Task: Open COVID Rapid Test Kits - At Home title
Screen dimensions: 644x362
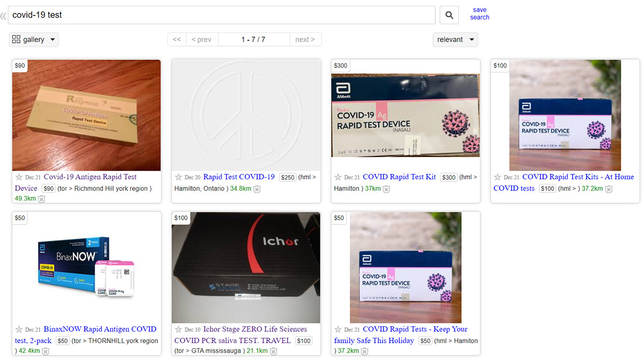Action: pyautogui.click(x=563, y=182)
